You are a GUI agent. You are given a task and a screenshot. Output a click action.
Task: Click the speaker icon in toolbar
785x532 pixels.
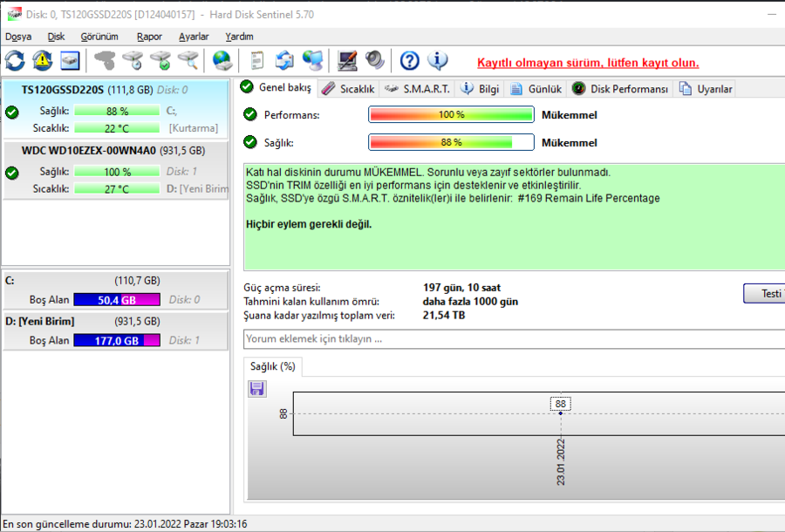[x=375, y=60]
